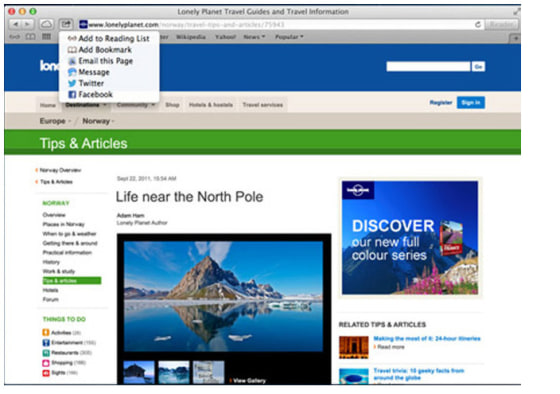Screen dimensions: 560x394
Task: Reload page with the refresh icon
Action: (478, 25)
